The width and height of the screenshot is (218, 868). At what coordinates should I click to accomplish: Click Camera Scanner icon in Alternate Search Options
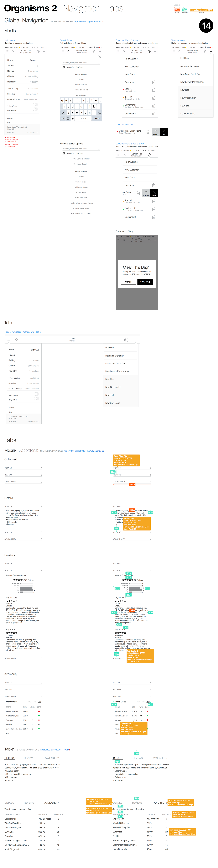click(x=74, y=159)
